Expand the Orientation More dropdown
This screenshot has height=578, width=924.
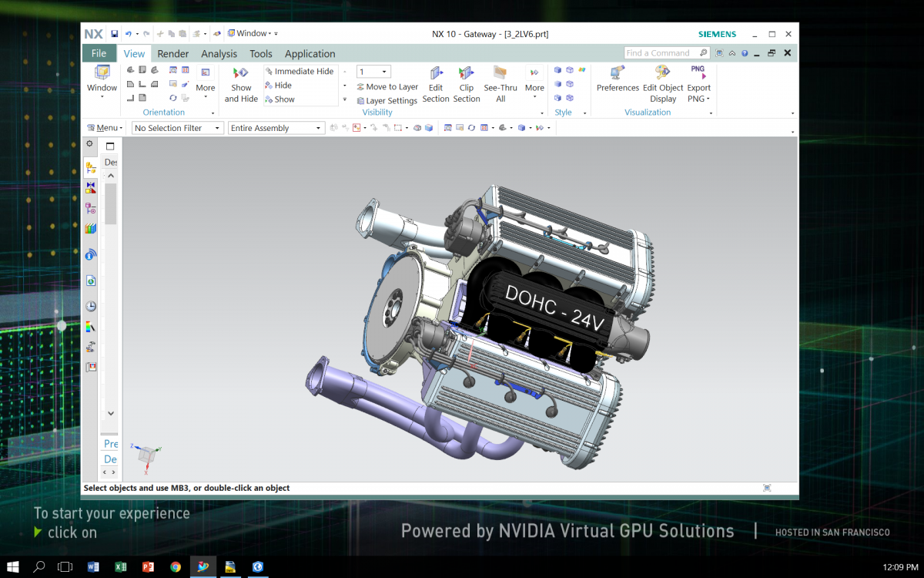tap(205, 82)
